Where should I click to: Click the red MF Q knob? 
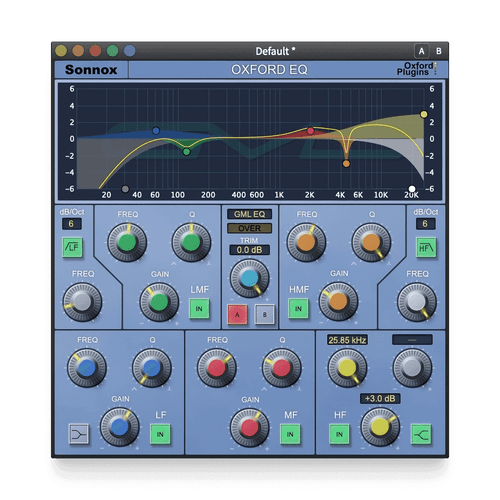coord(282,368)
